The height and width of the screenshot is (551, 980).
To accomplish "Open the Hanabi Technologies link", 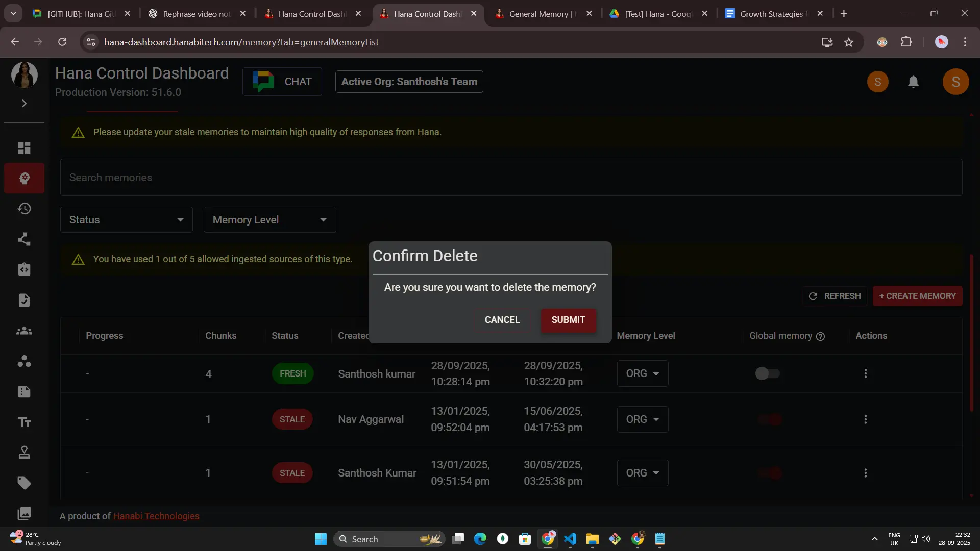I will [156, 516].
